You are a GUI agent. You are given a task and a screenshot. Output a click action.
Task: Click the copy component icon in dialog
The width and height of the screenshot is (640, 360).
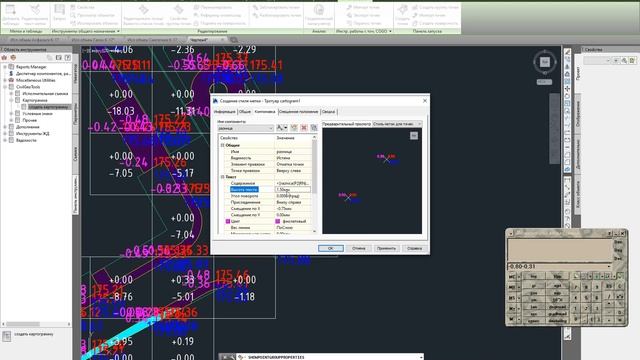pos(294,128)
